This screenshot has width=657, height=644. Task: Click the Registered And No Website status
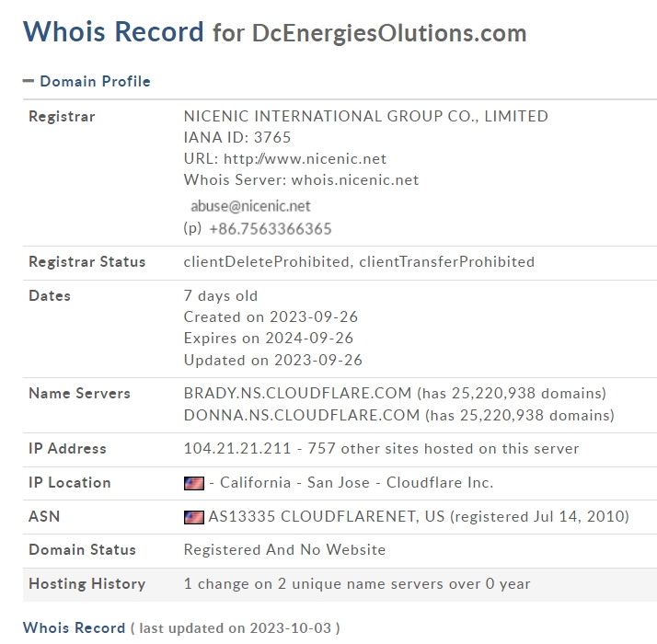click(x=284, y=549)
